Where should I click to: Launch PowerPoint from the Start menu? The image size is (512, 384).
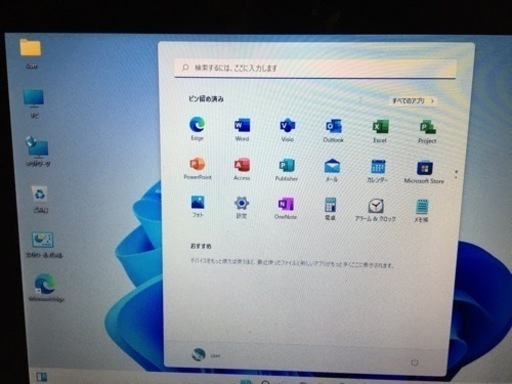[x=197, y=168]
